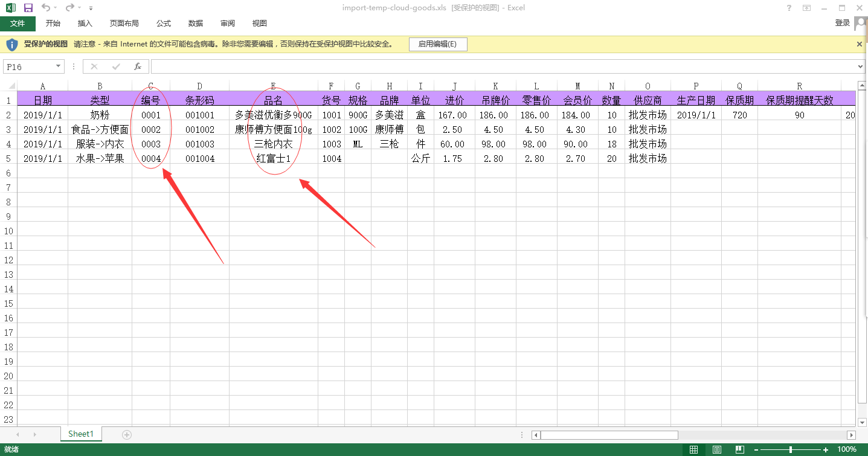Screen dimensions: 868x456
Task: Click the 登录 sign-in link
Action: coord(843,23)
